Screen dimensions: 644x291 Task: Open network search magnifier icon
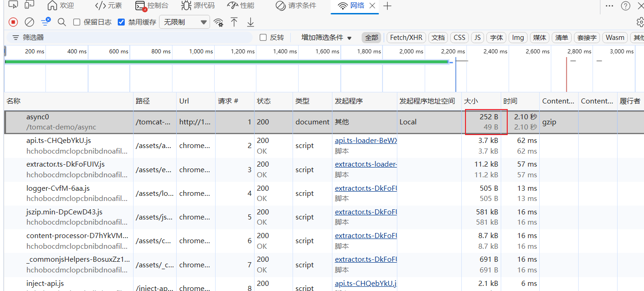[x=62, y=22]
